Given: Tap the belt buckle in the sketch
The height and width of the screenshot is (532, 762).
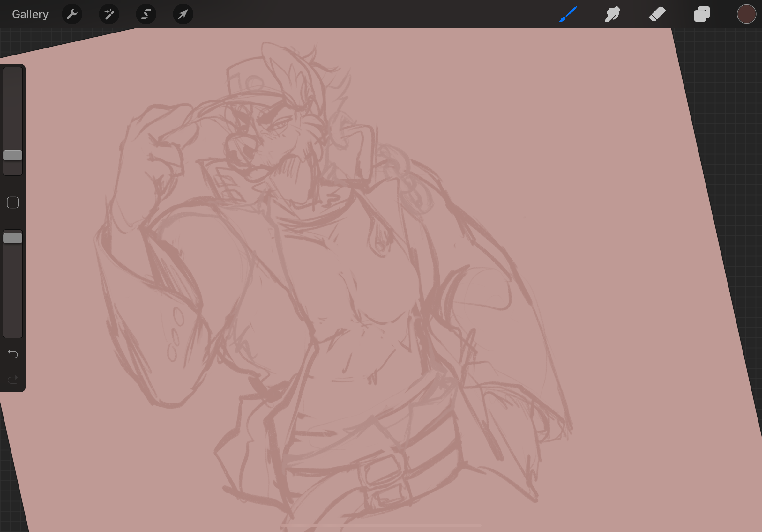Looking at the screenshot, I should coord(382,471).
